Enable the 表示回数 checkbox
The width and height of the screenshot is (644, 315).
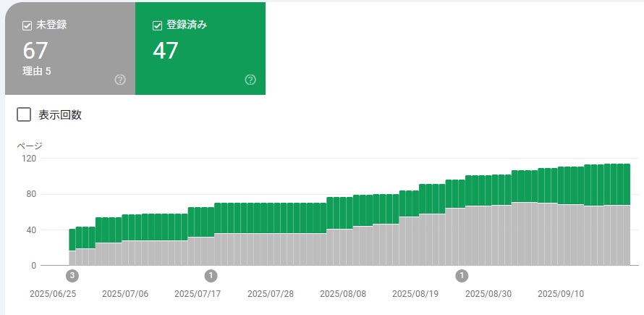[24, 114]
